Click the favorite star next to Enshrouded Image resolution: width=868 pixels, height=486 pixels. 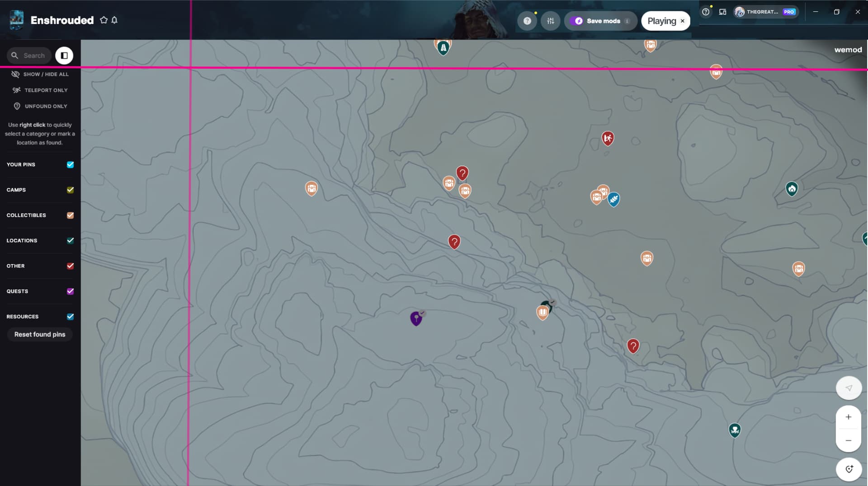pyautogui.click(x=104, y=20)
